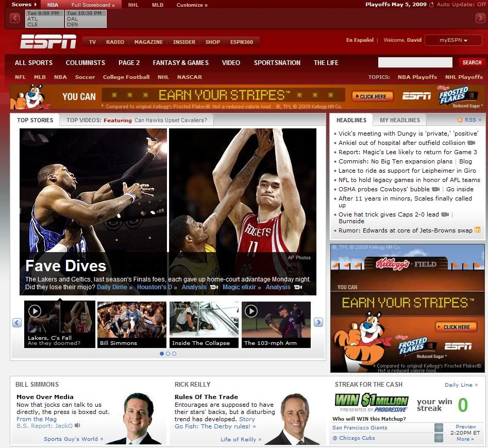Image resolution: width=488 pixels, height=448 pixels.
Task: Click the scoreboard previous arrow
Action: pyautogui.click(x=14, y=18)
